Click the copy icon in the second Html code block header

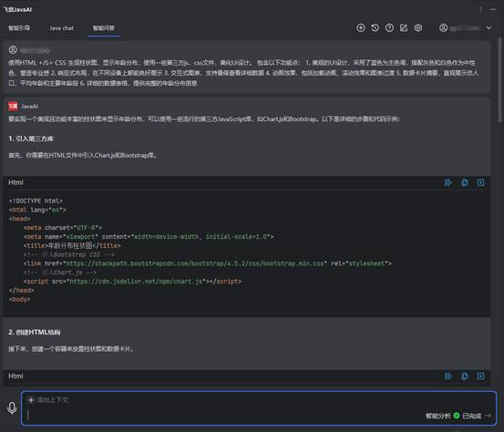465,376
